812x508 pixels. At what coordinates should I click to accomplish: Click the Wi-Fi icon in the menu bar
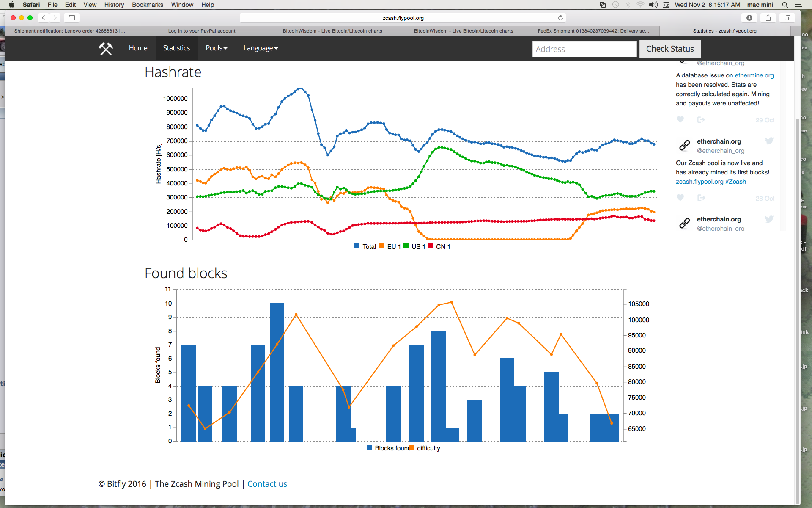coord(640,5)
